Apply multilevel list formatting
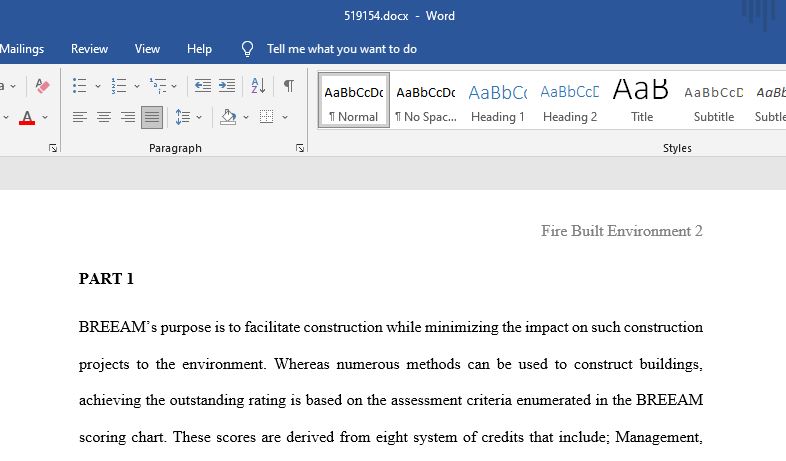This screenshot has width=786, height=461. (158, 86)
